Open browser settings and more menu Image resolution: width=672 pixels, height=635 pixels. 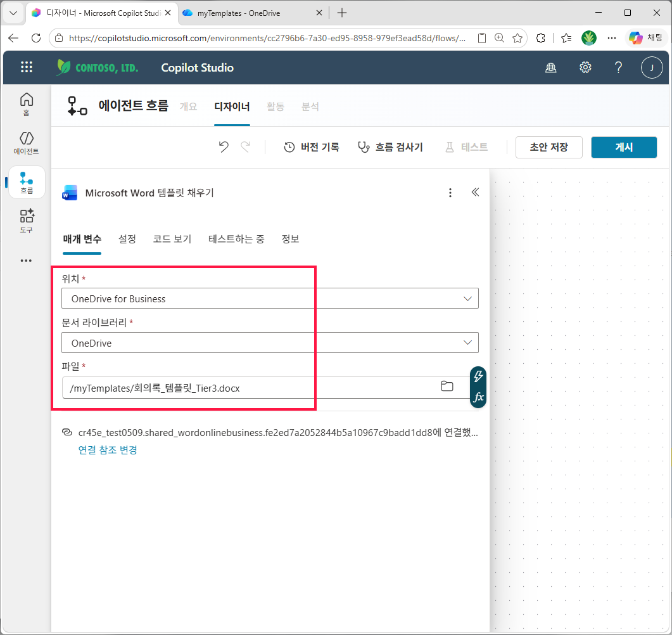pyautogui.click(x=612, y=38)
